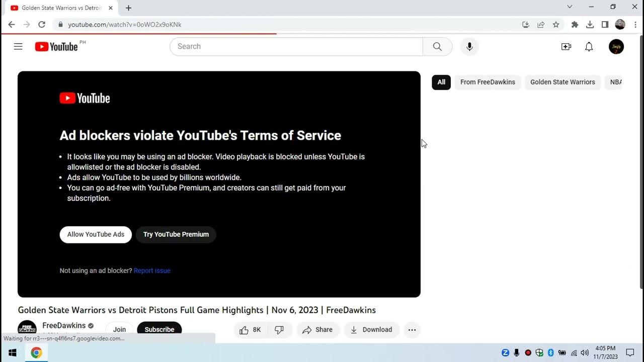This screenshot has height=362, width=644.
Task: Open YouTube notifications bell
Action: [589, 47]
